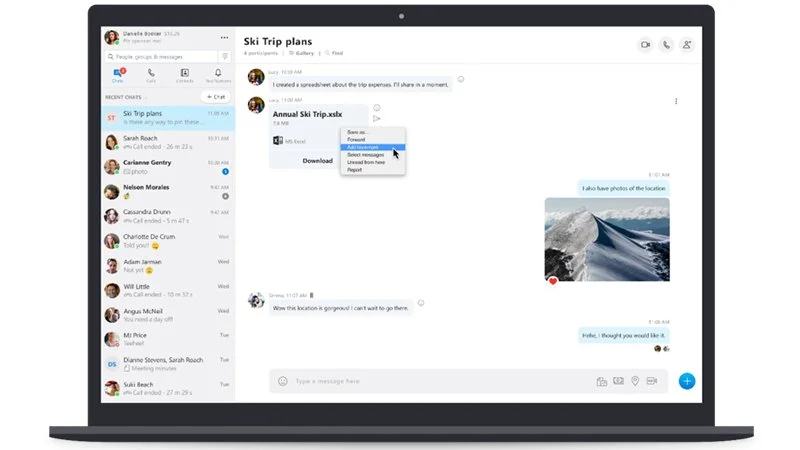Choose Forward from the context menu
Image resolution: width=800 pixels, height=450 pixels.
click(x=373, y=139)
